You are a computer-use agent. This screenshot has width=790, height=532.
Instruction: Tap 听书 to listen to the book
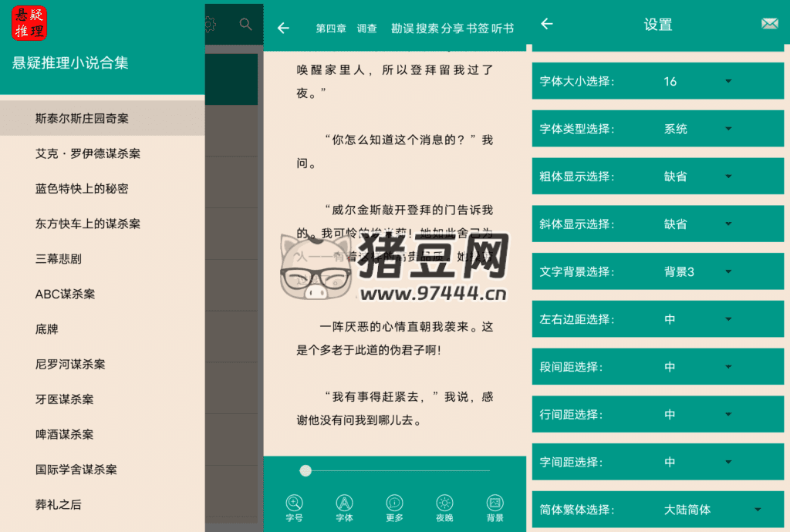pos(502,29)
